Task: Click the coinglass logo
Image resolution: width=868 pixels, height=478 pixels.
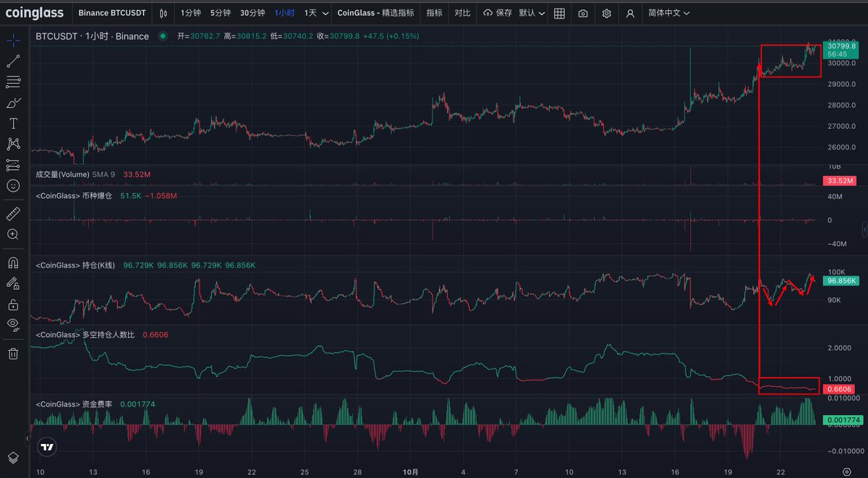Action: [x=35, y=13]
